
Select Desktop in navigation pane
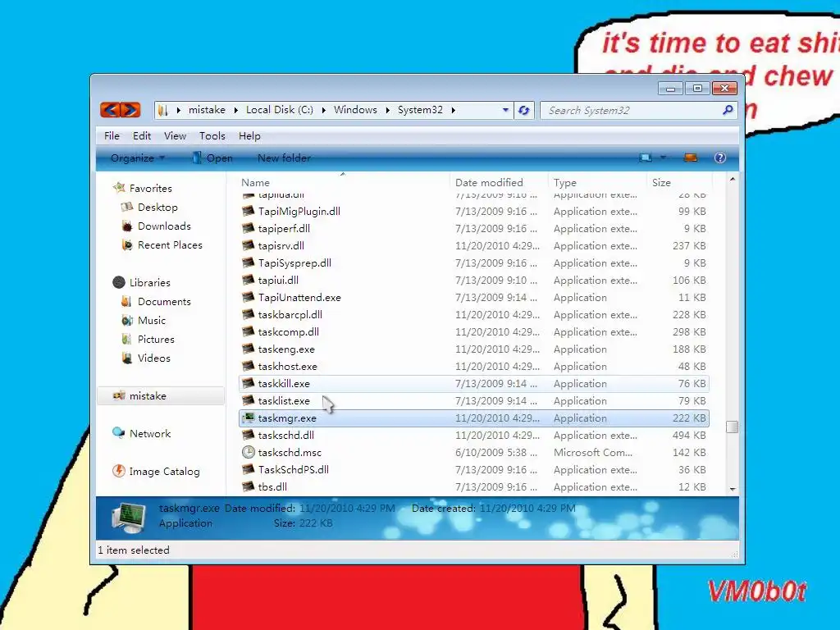[149, 208]
